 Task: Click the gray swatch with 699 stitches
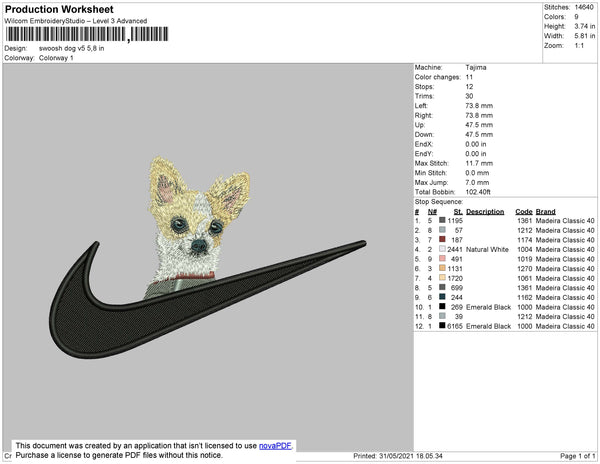[x=442, y=287]
